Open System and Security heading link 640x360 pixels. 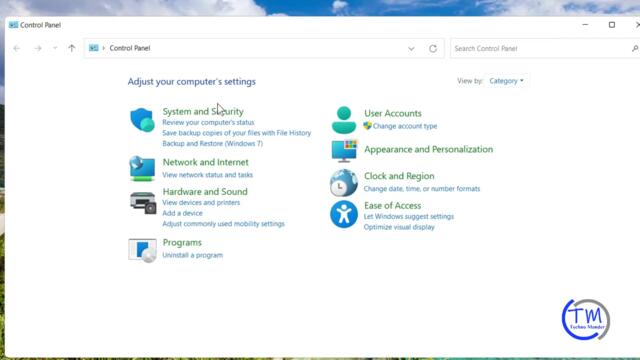(203, 111)
